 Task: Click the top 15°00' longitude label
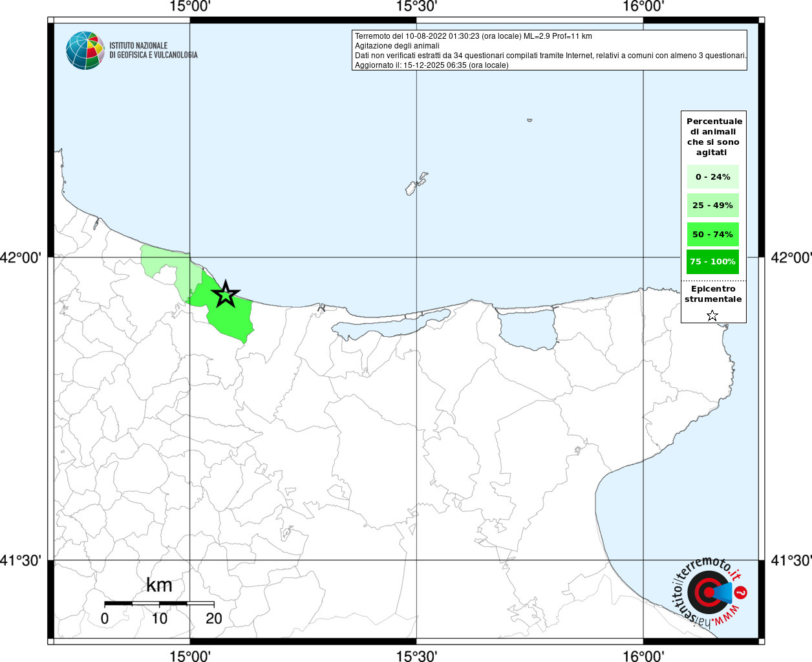pyautogui.click(x=190, y=6)
